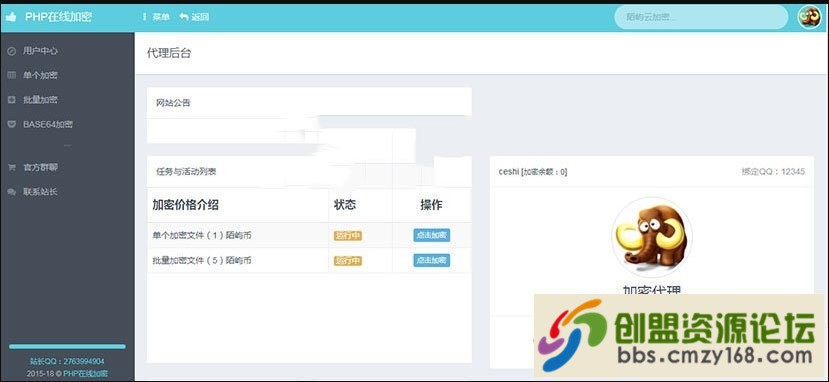Open the PHP在线加密 brand title
This screenshot has width=829, height=382.
58,17
